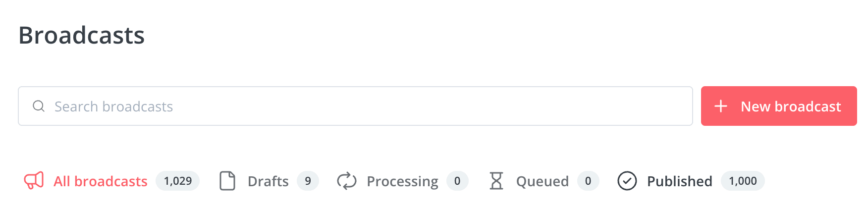Focus the Search broadcasts input field
Image resolution: width=868 pixels, height=211 pixels.
click(355, 106)
